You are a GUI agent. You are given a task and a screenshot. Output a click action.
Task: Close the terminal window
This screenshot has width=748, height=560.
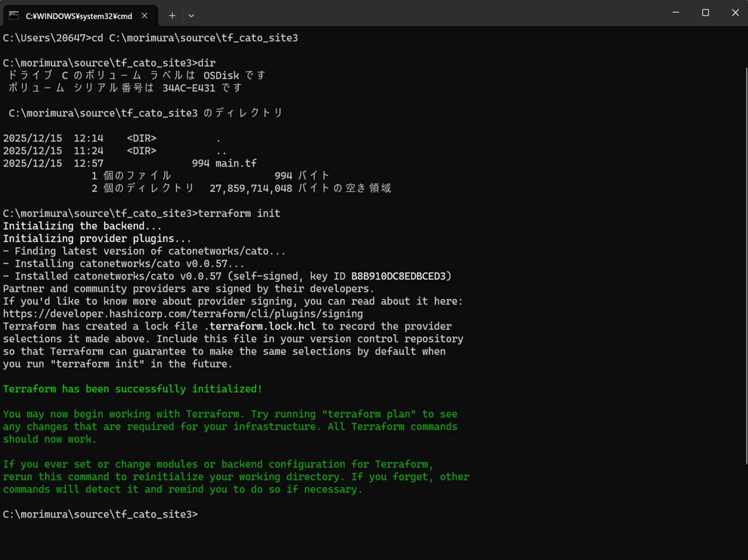coord(735,13)
